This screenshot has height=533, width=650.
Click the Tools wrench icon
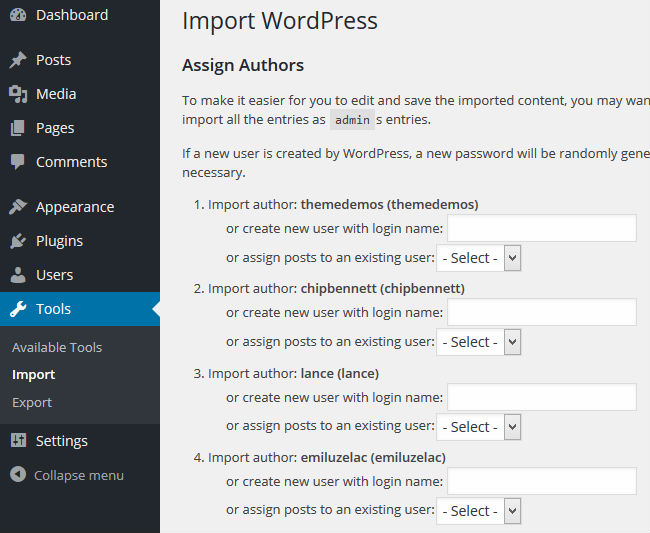pos(18,309)
